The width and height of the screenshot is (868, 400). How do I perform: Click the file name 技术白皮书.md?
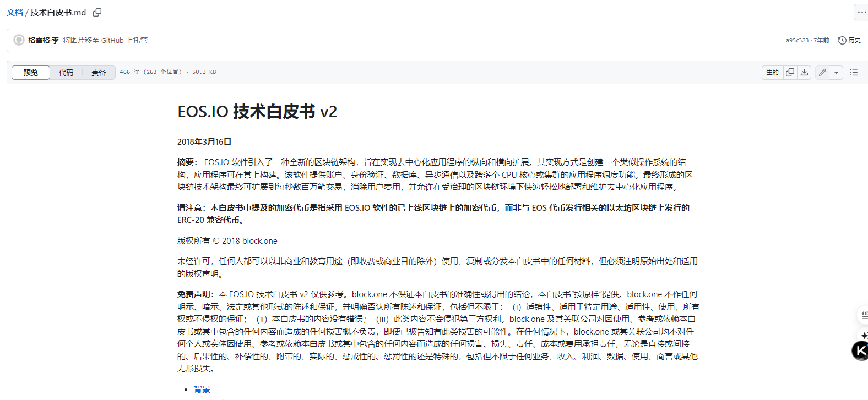pyautogui.click(x=58, y=12)
